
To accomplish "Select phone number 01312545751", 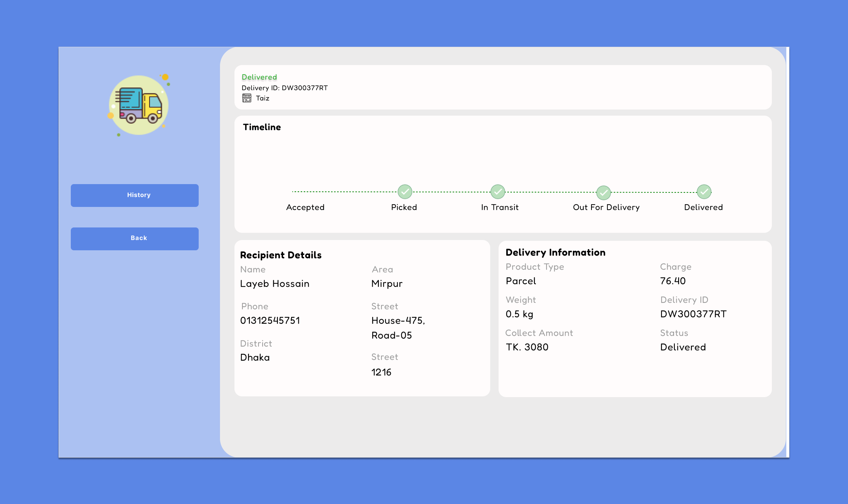I will 270,321.
